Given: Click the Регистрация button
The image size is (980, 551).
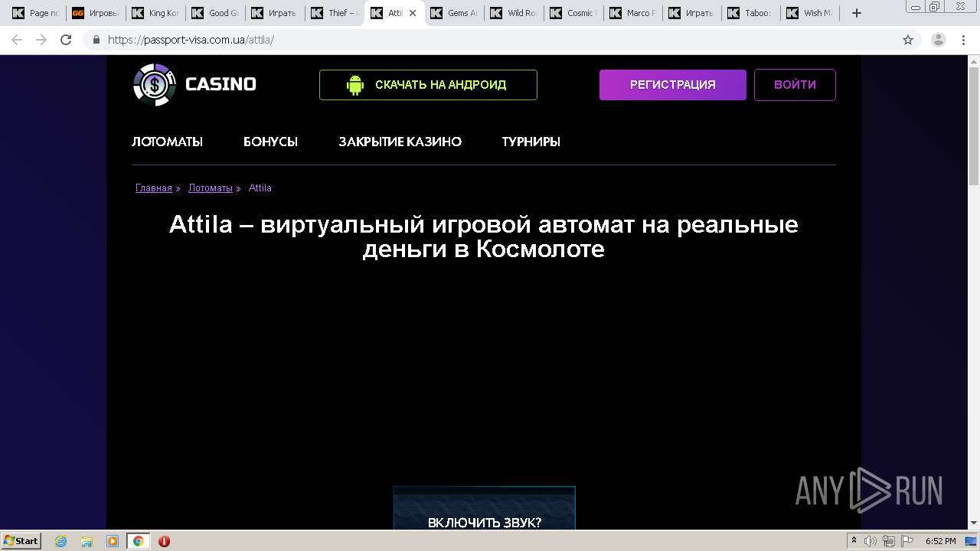Looking at the screenshot, I should click(x=672, y=85).
